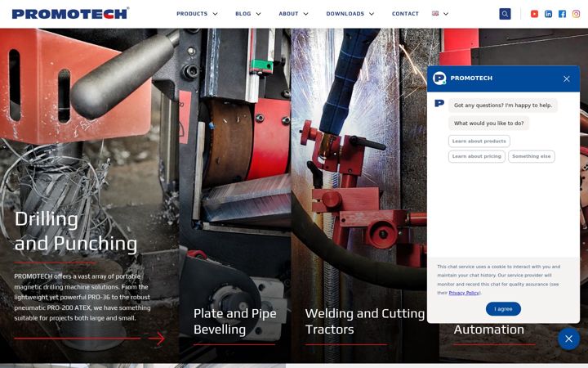Click the UK flag language icon

[435, 13]
